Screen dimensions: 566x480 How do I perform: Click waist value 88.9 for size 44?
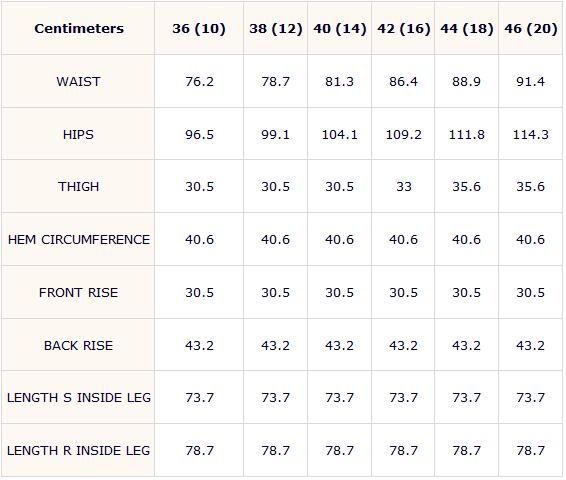click(x=466, y=82)
